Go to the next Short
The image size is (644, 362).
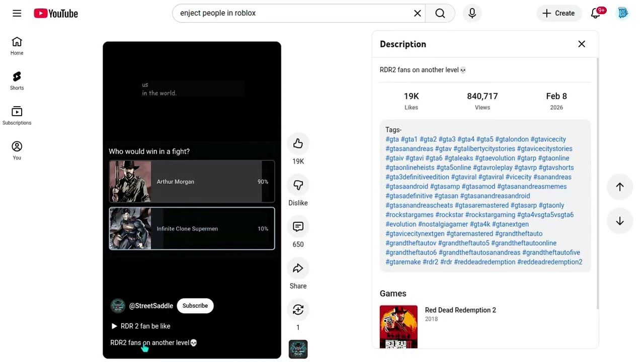point(620,221)
